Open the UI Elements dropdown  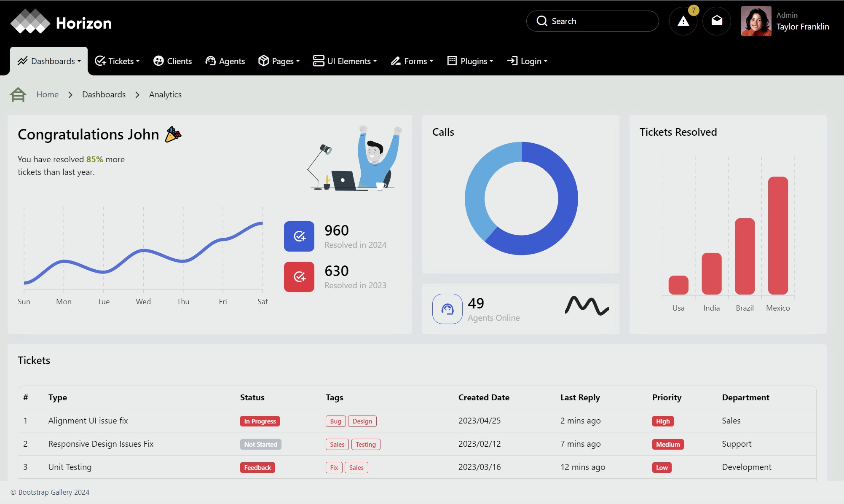point(345,61)
